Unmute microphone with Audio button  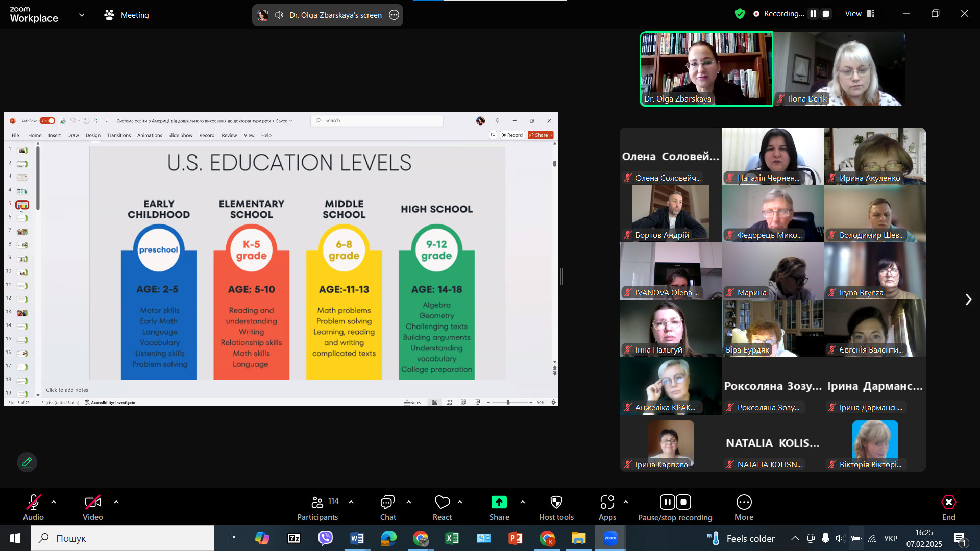33,508
